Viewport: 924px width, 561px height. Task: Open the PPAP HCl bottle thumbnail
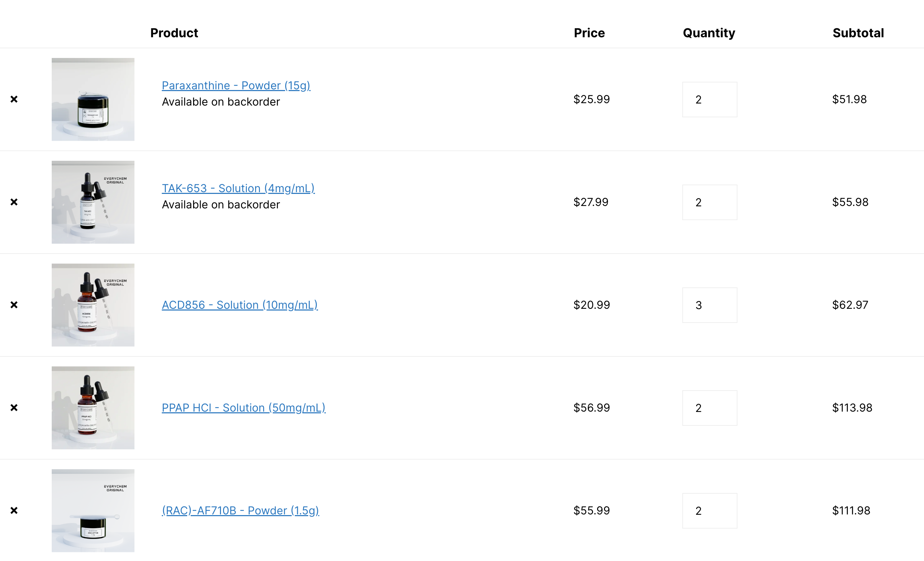93,408
